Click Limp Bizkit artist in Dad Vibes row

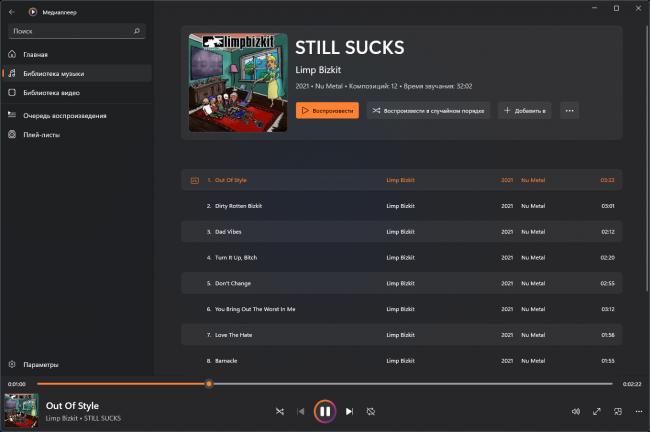400,232
